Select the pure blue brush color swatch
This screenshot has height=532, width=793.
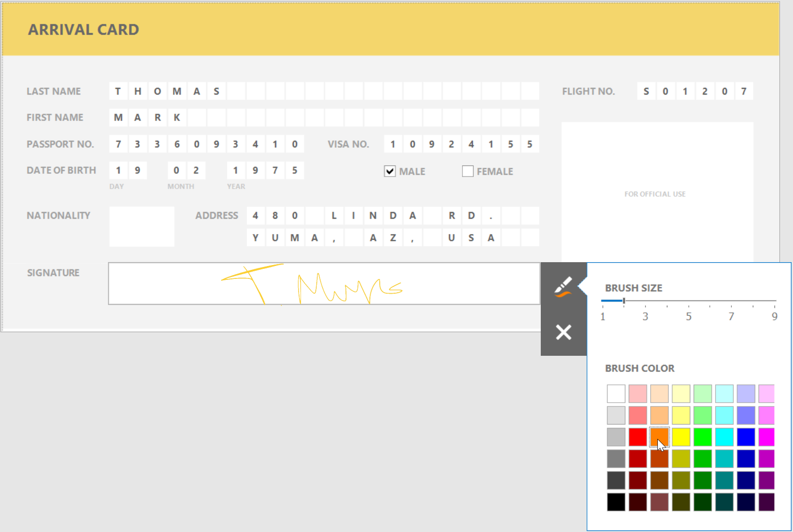click(746, 437)
